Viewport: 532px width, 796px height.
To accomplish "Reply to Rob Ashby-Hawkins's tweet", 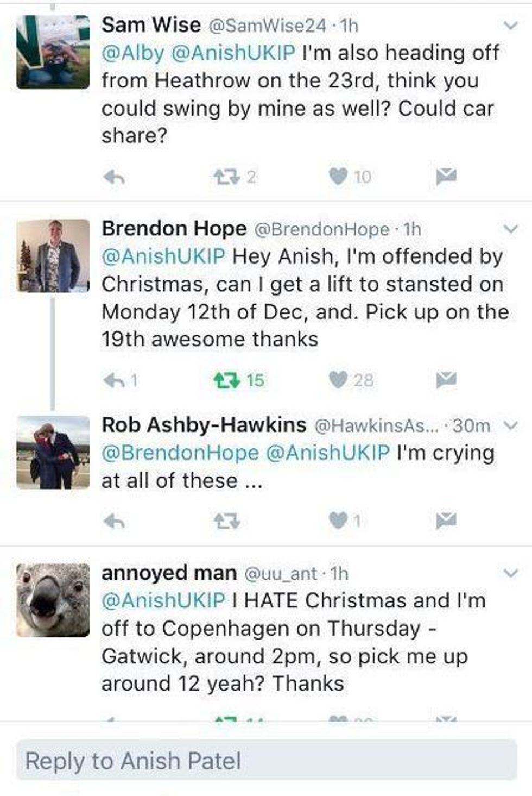I will pos(114,522).
